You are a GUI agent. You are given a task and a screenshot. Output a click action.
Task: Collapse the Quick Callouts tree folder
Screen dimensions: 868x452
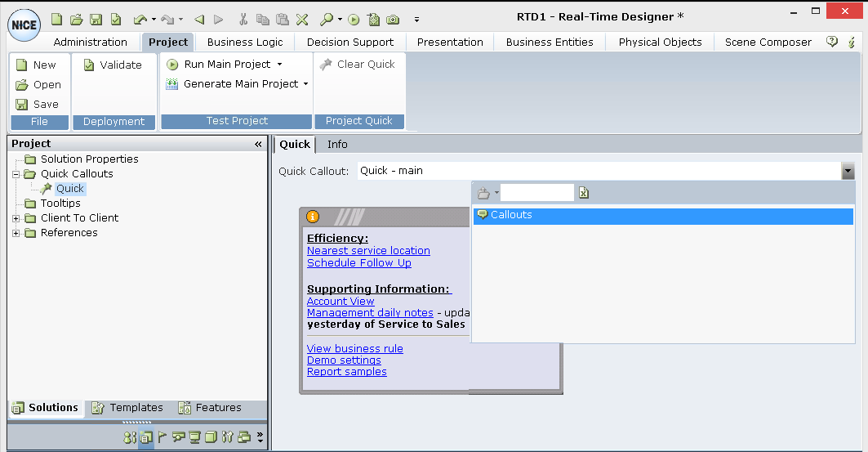click(16, 174)
